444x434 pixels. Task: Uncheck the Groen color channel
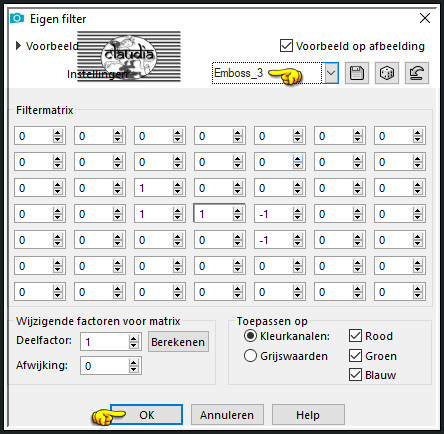tap(355, 356)
